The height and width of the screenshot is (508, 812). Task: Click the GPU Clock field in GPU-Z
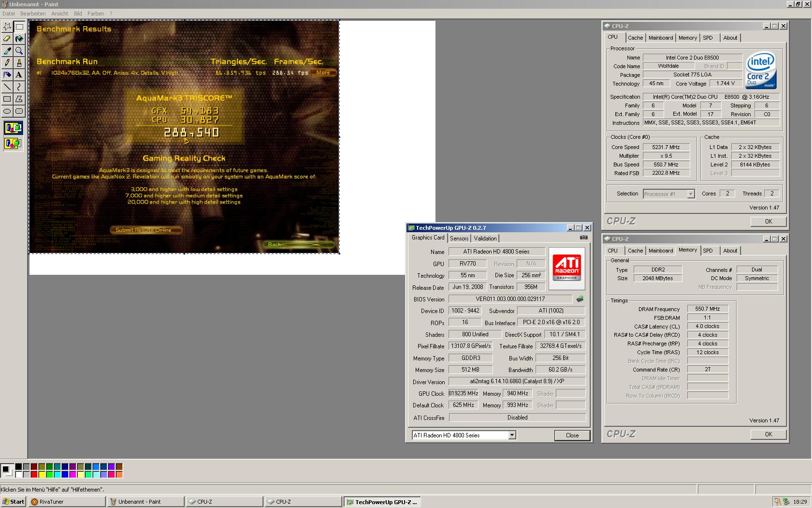click(464, 393)
